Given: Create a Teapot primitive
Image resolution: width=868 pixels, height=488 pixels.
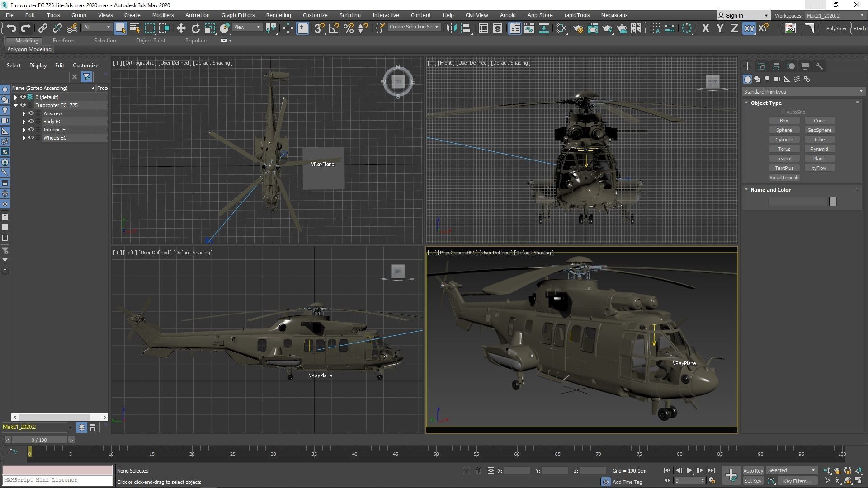Looking at the screenshot, I should pyautogui.click(x=784, y=159).
